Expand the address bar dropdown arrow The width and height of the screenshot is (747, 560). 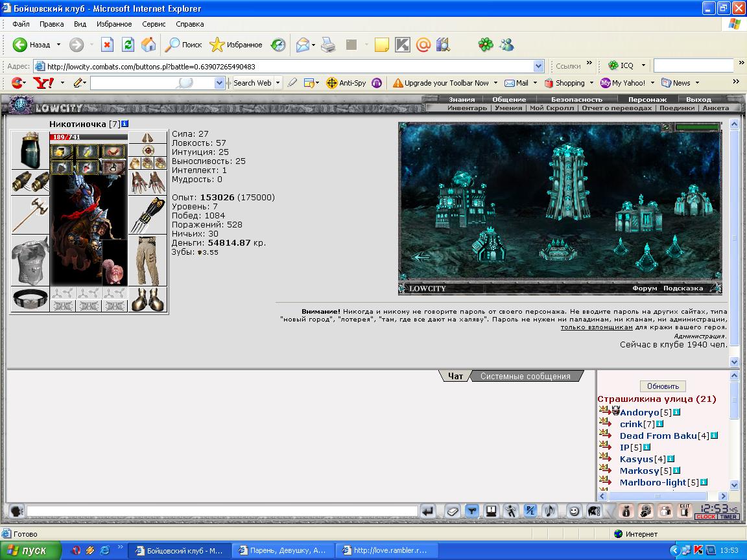(538, 66)
